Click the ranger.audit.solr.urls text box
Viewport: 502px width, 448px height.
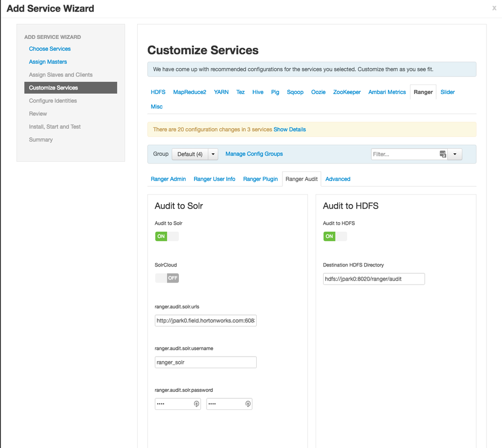[206, 321]
